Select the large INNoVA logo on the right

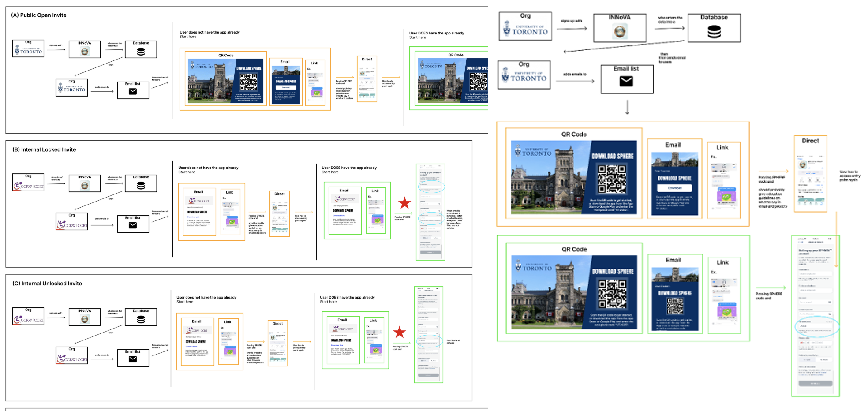pos(620,31)
